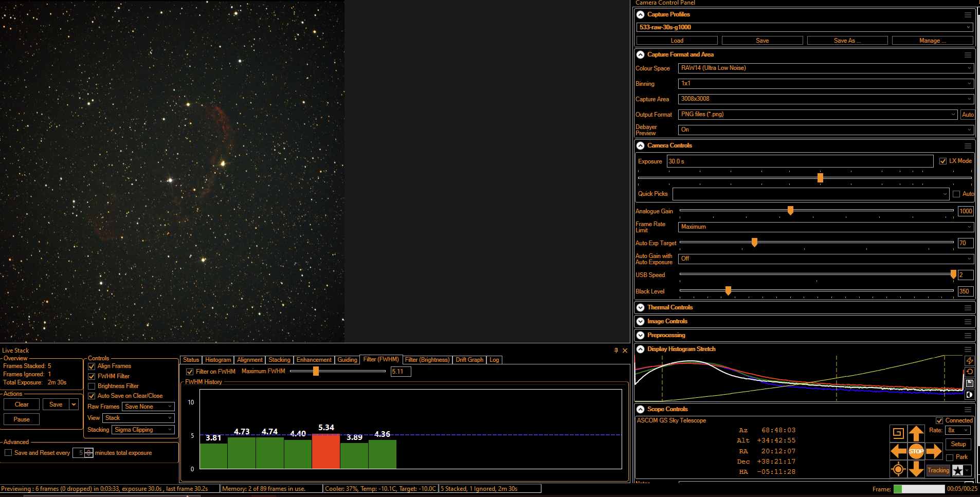Open the Capture Area dropdown

click(x=826, y=99)
